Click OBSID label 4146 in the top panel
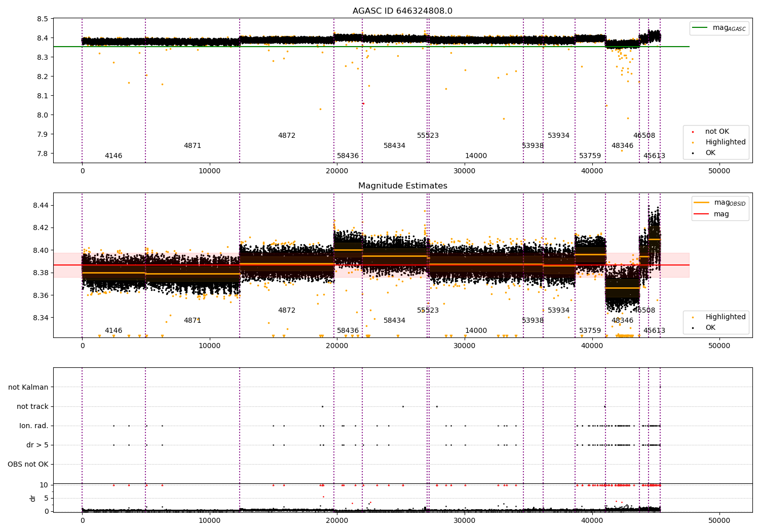The image size is (760, 532). point(113,156)
